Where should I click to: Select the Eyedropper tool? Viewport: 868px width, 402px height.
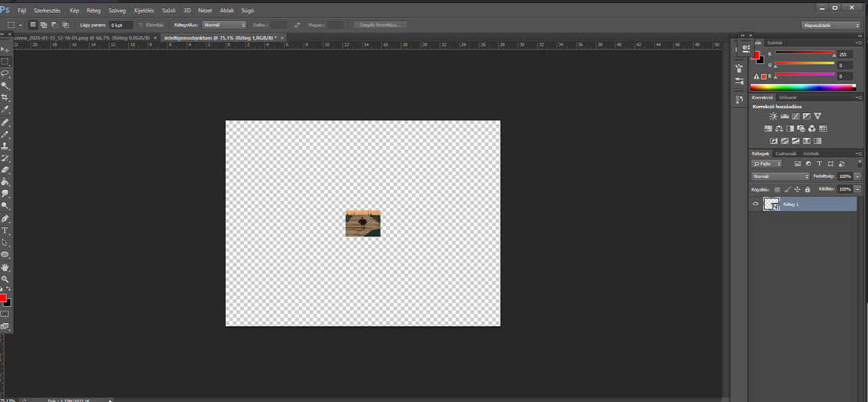[5, 110]
